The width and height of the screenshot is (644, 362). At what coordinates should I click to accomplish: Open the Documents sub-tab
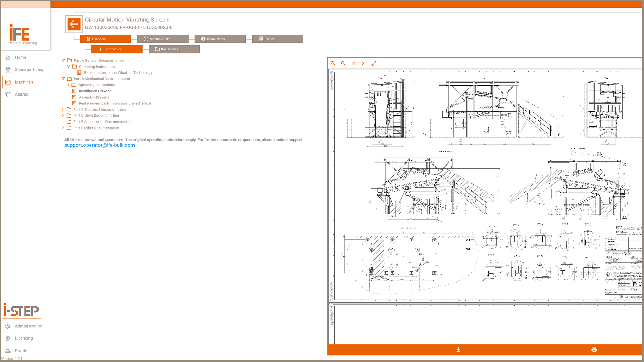[174, 49]
